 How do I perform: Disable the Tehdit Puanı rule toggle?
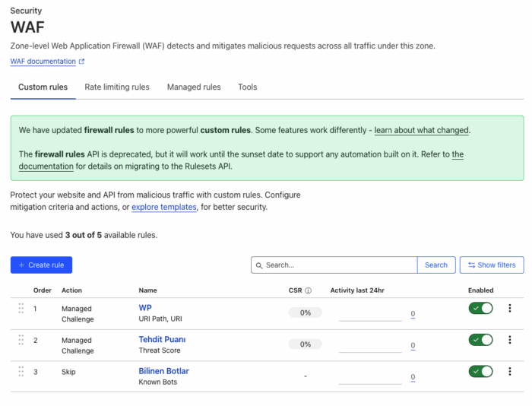[480, 340]
